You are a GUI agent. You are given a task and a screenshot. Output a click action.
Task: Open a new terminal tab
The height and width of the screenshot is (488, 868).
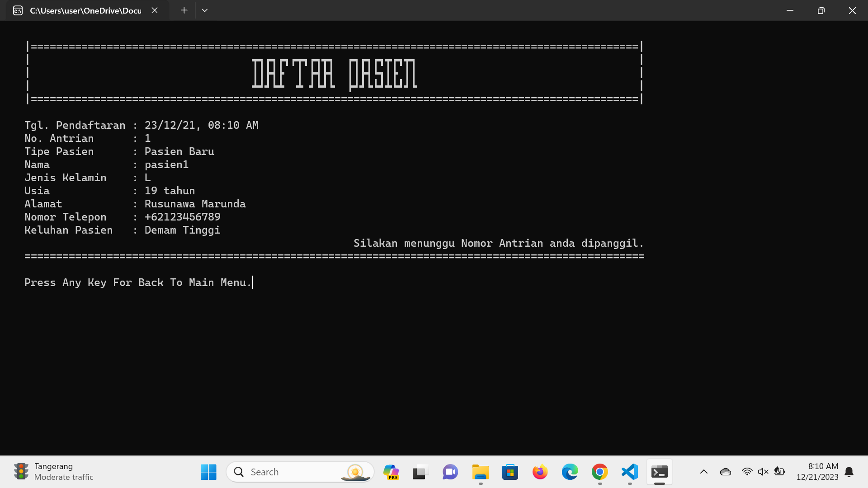[x=184, y=10]
